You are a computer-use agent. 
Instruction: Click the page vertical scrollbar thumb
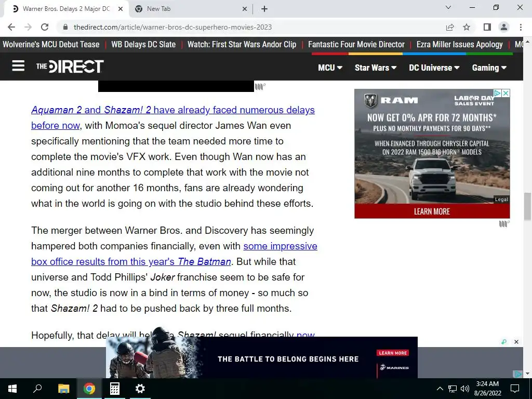pos(528,206)
